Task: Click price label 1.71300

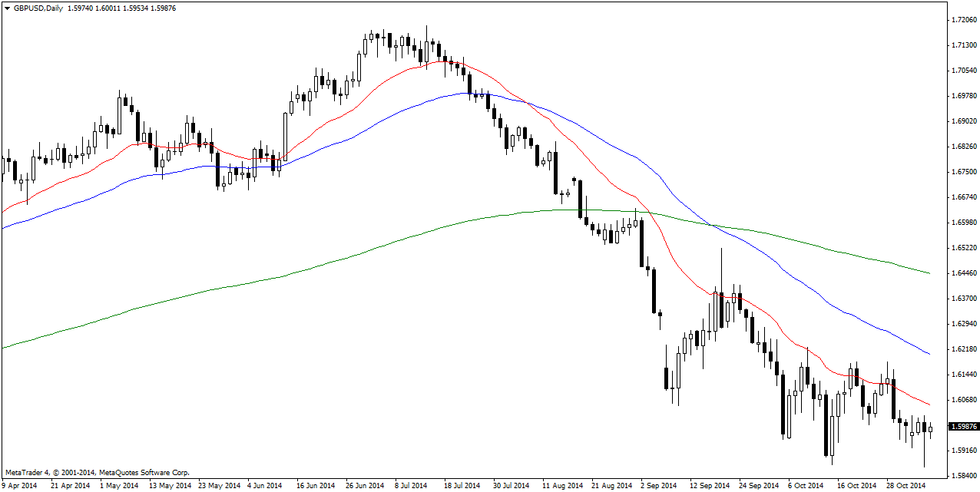Action: coord(964,45)
